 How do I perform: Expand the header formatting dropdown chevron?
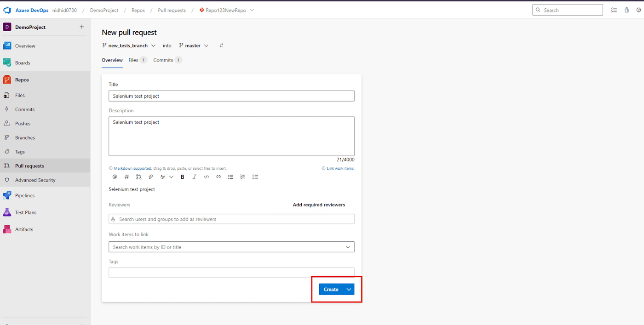click(x=171, y=177)
